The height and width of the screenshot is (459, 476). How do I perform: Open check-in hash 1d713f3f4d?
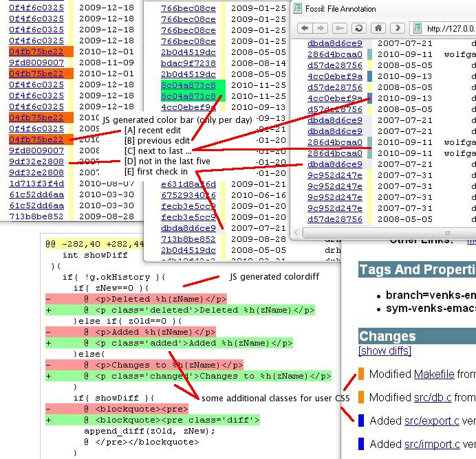coord(36,183)
